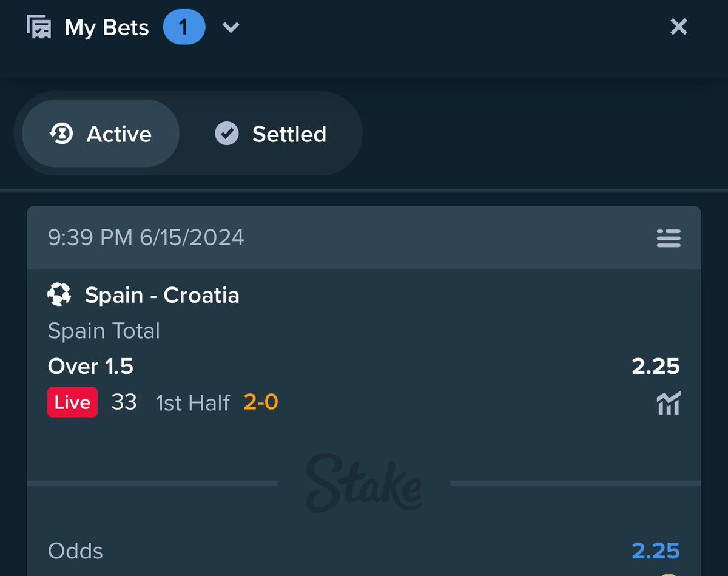This screenshot has width=728, height=576.
Task: Expand the My Bets dropdown chevron
Action: click(231, 27)
